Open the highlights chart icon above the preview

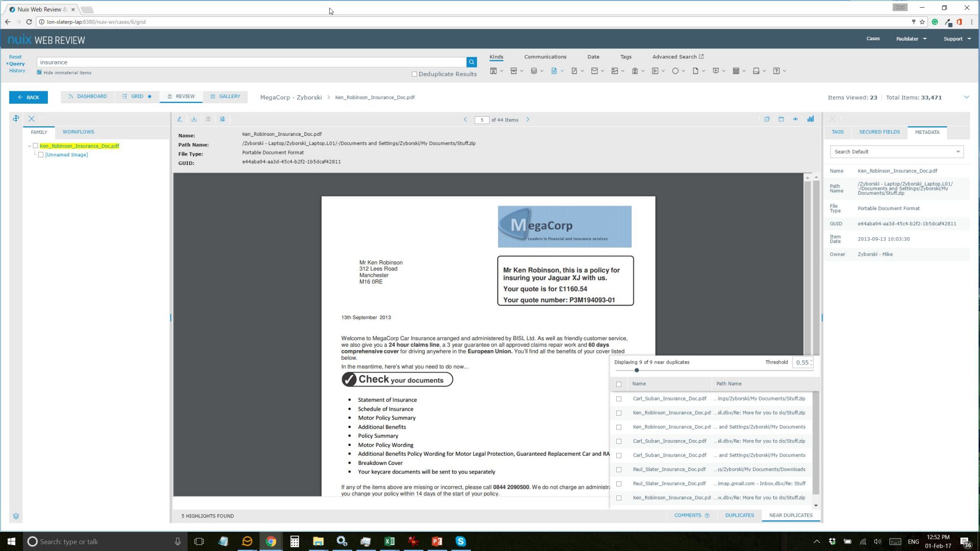[x=811, y=119]
